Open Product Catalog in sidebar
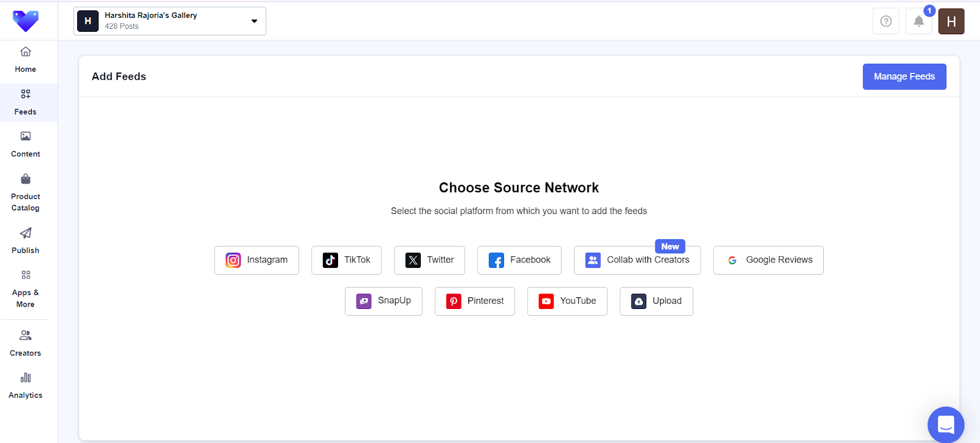 pyautogui.click(x=26, y=193)
